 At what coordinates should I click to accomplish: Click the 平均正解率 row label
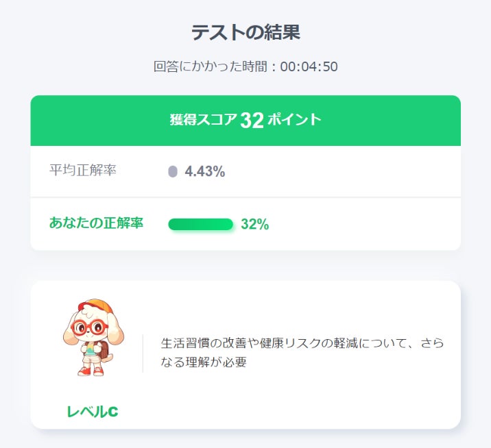pos(83,170)
